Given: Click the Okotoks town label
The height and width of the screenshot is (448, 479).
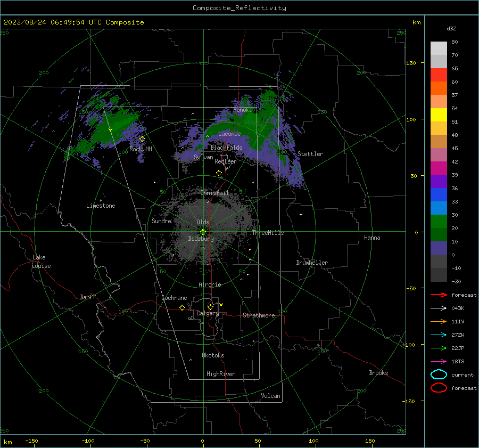Looking at the screenshot, I should (x=213, y=355).
